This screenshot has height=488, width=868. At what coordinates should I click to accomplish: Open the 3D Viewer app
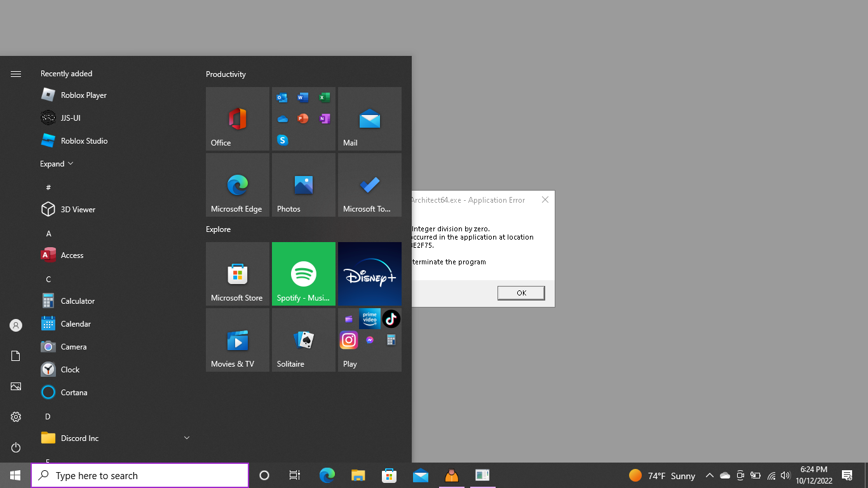114,210
